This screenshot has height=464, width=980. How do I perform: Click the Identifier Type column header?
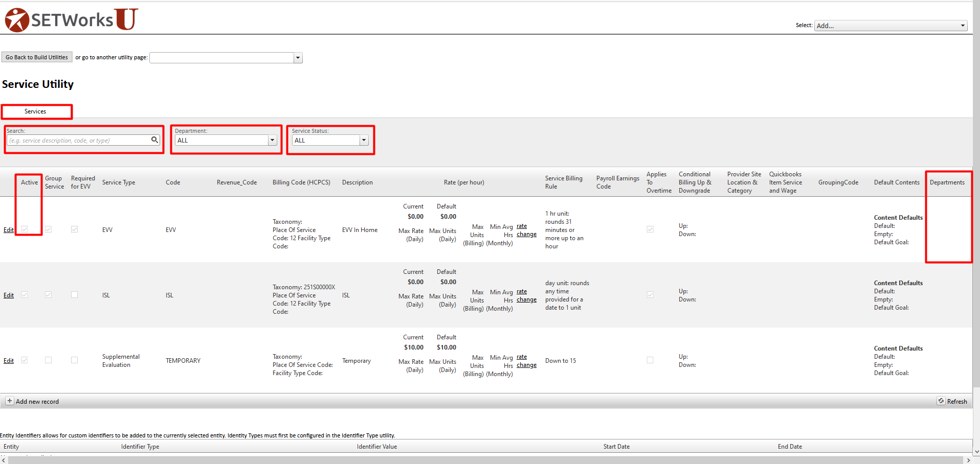(140, 447)
